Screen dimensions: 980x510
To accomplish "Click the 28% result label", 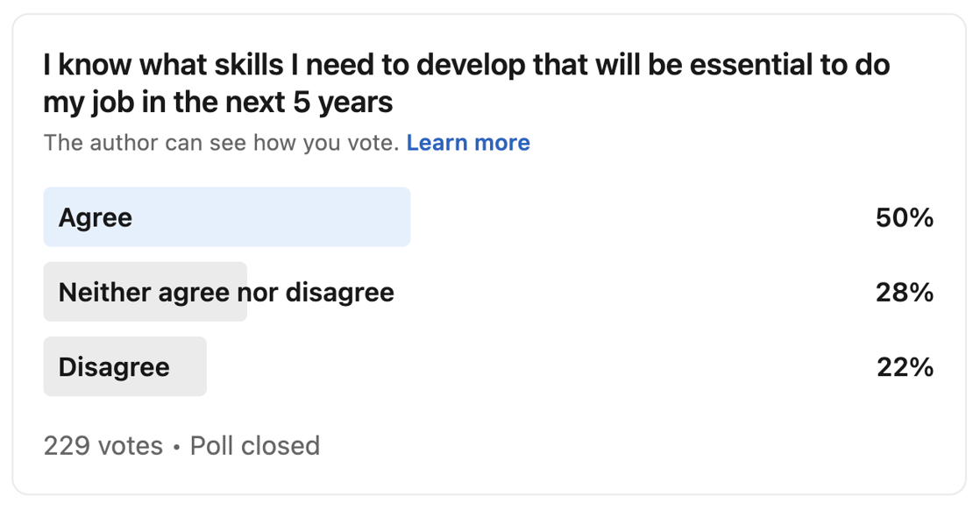I will [905, 293].
